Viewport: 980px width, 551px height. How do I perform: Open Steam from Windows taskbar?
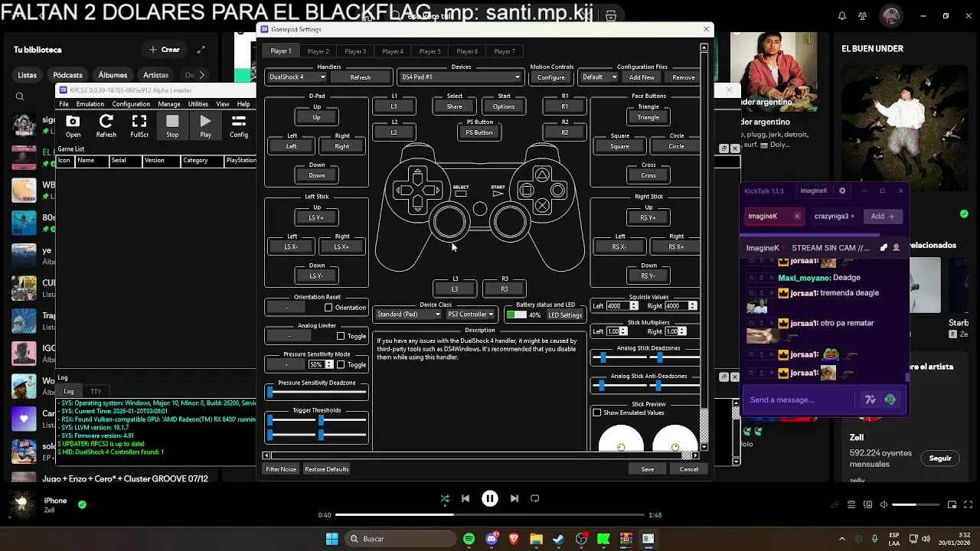[x=559, y=539]
